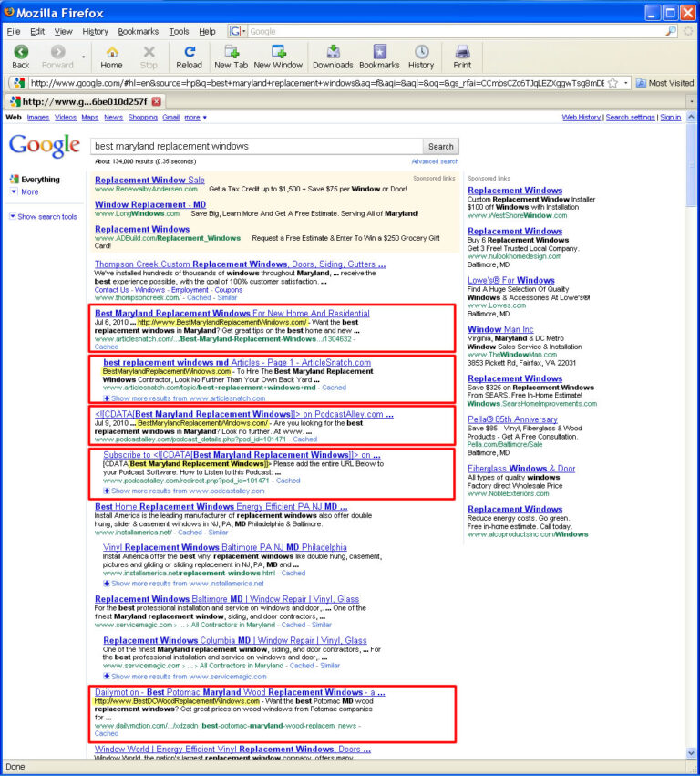The width and height of the screenshot is (700, 776).
Task: Open search engine selector dropdown
Action: [x=237, y=31]
